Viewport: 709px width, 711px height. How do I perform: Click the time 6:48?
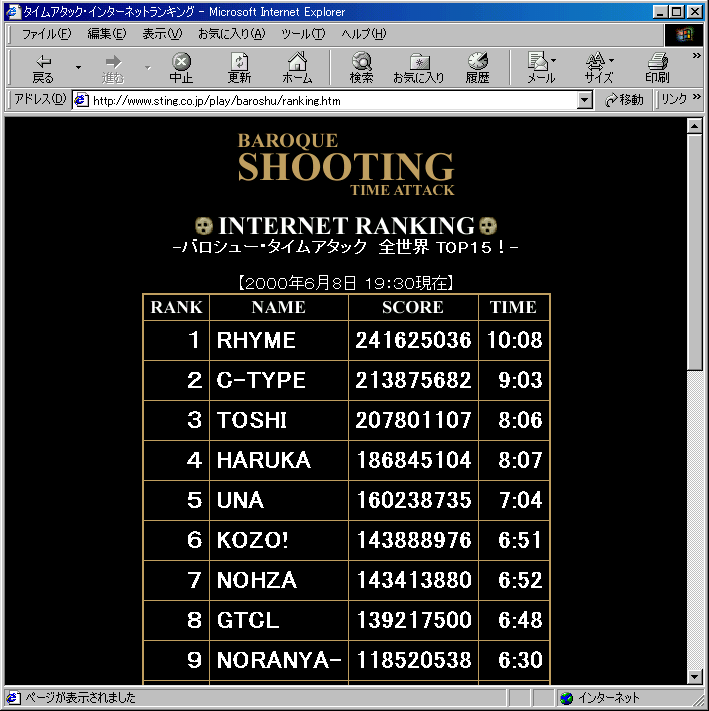point(520,620)
